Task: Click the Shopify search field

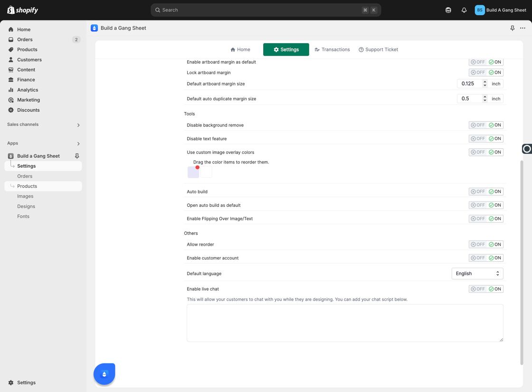Action: (266, 10)
